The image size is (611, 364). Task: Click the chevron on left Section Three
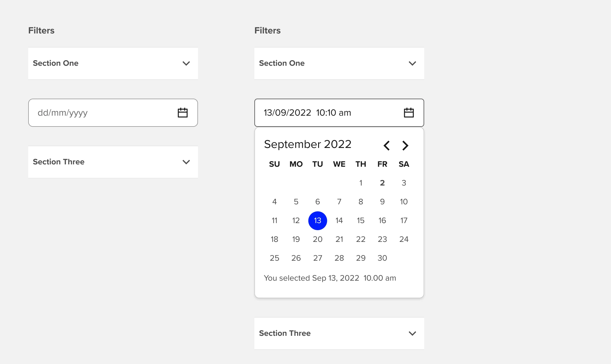tap(186, 162)
